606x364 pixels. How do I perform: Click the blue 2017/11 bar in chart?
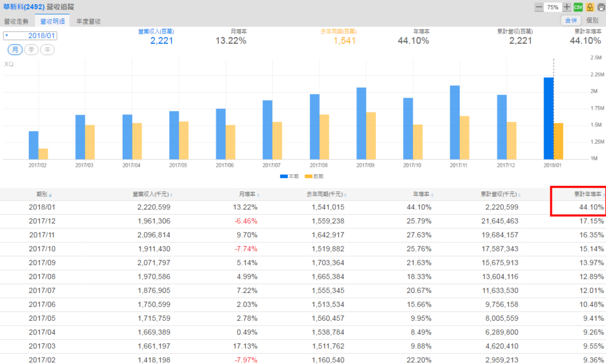point(455,123)
